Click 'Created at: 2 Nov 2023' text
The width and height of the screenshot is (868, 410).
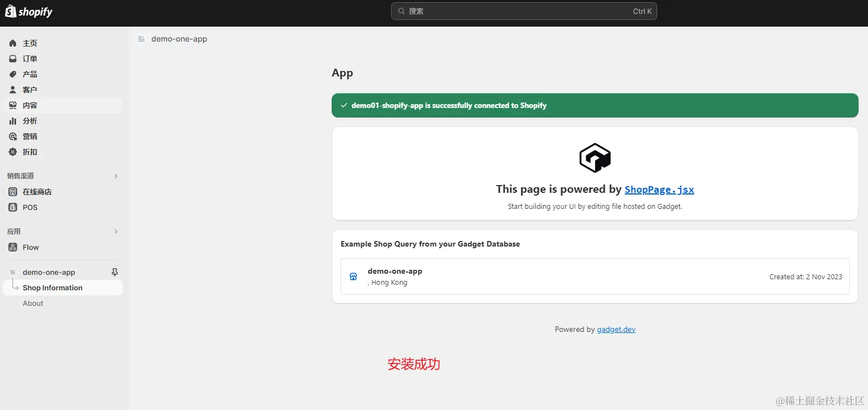click(806, 276)
